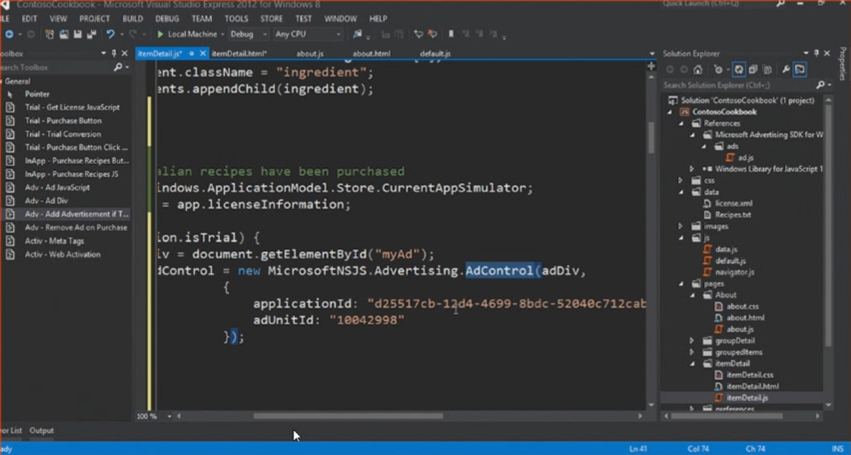851x455 pixels.
Task: Switch to the itemDetail.html editor tab
Action: pyautogui.click(x=239, y=53)
